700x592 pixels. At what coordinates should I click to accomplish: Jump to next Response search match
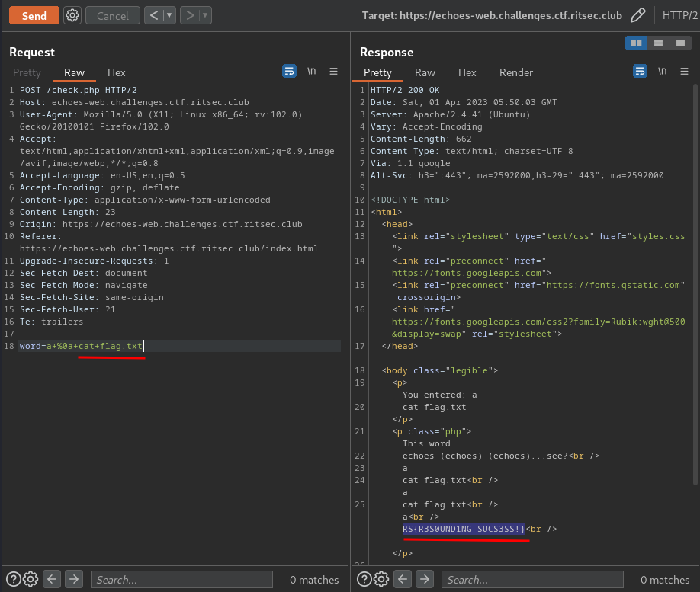[x=425, y=579]
